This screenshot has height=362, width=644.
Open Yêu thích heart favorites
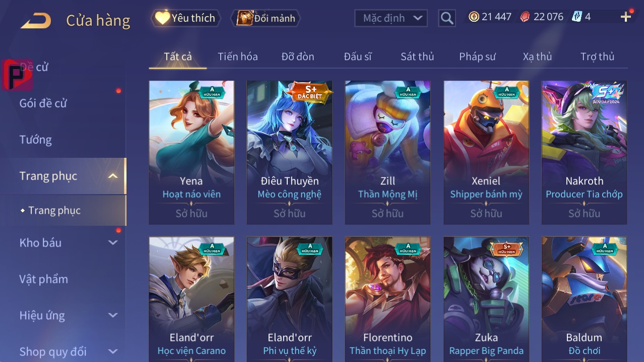(186, 18)
